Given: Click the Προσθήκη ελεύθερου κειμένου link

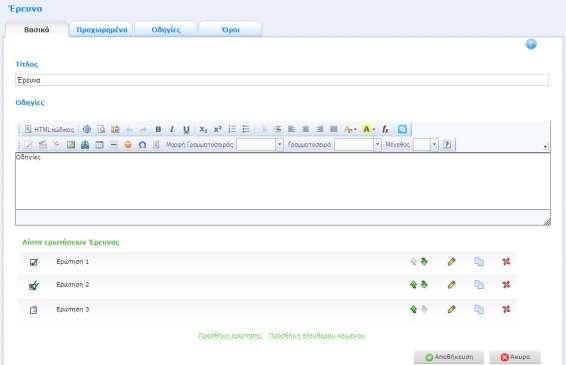Looking at the screenshot, I should (317, 336).
